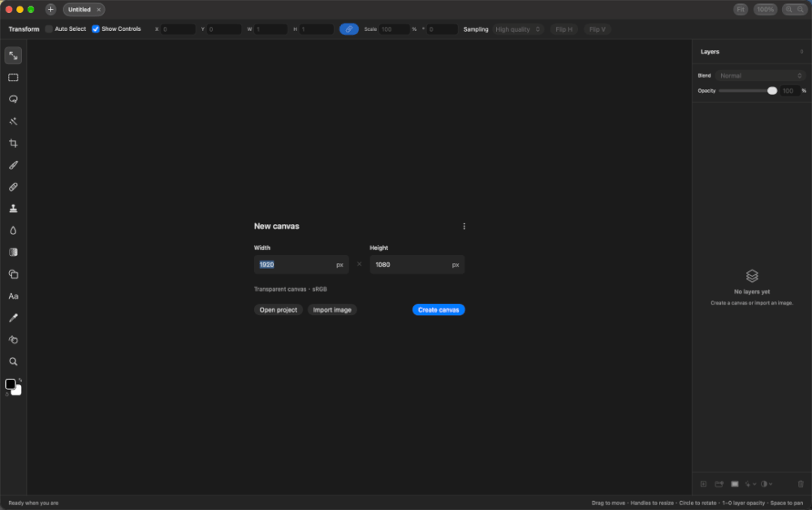
Task: Adjust the layer Opacity slider handle
Action: click(x=772, y=91)
